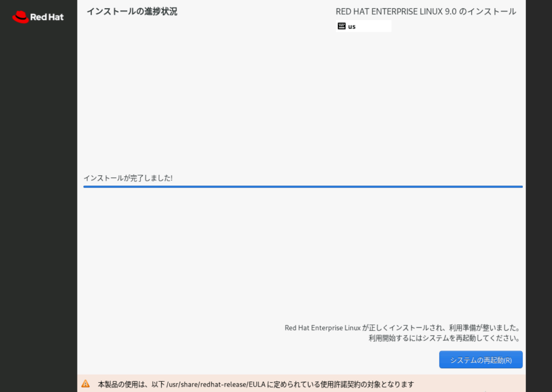Click the システムの再起動(R) reboot button

point(481,360)
